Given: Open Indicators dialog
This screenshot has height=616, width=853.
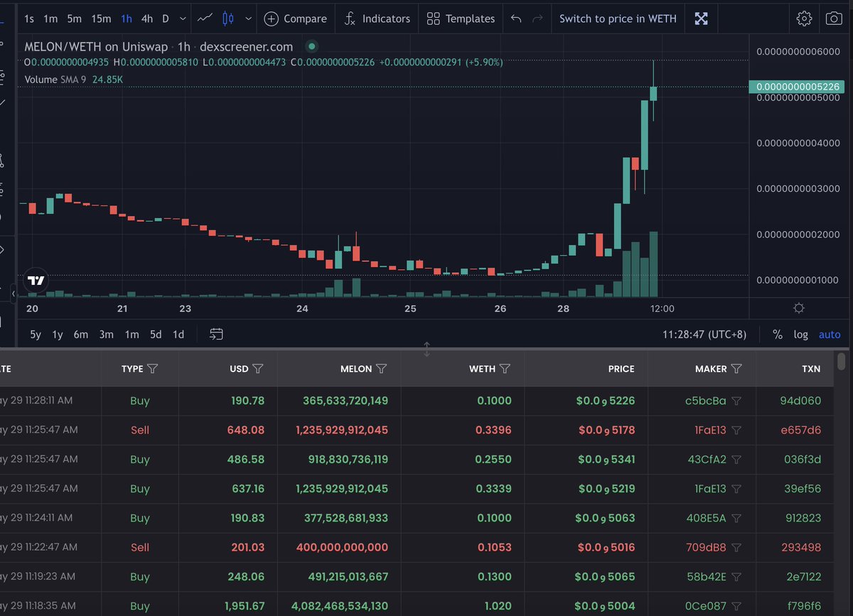Looking at the screenshot, I should 377,18.
